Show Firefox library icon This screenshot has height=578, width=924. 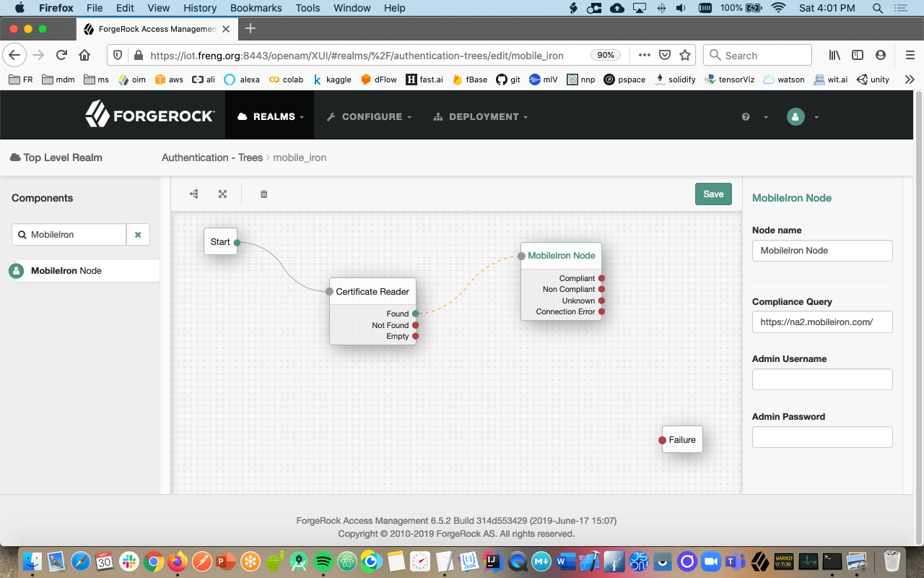834,55
